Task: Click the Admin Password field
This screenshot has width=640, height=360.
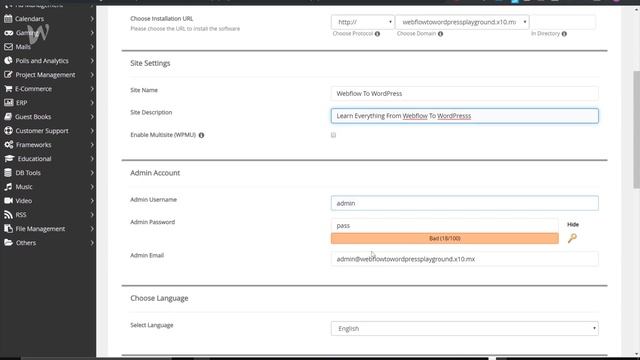Action: click(444, 225)
